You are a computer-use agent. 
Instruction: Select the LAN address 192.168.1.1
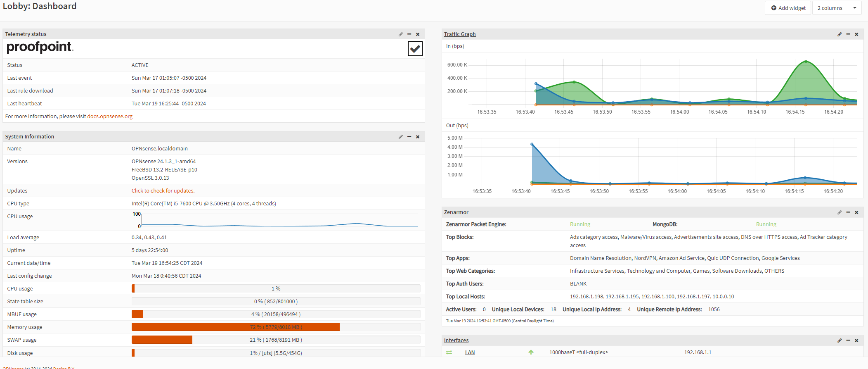point(698,352)
